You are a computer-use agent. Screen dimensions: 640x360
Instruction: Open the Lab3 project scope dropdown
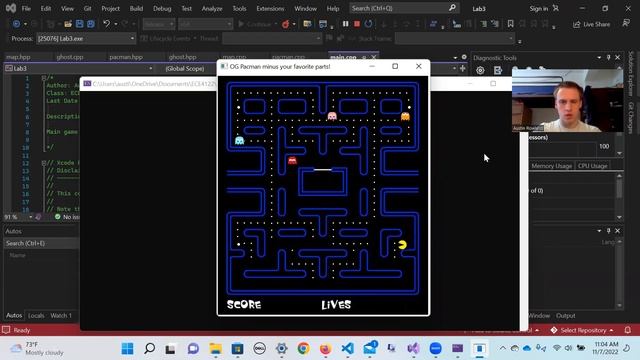pyautogui.click(x=79, y=69)
